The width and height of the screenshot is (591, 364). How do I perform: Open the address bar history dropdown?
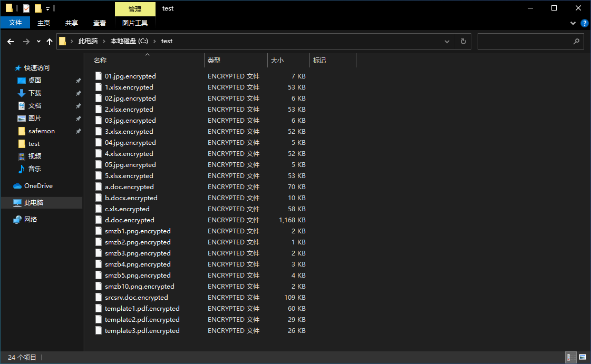(447, 42)
